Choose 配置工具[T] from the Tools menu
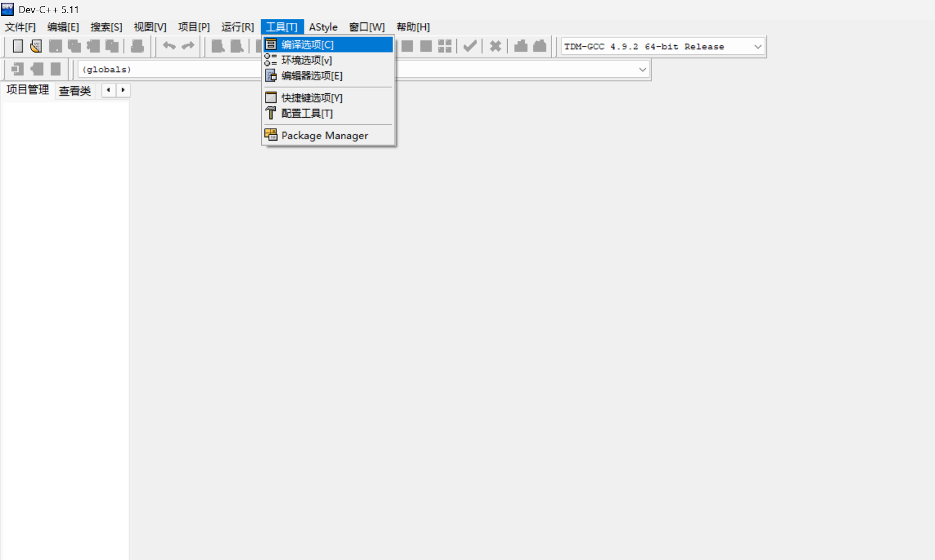 (328, 113)
